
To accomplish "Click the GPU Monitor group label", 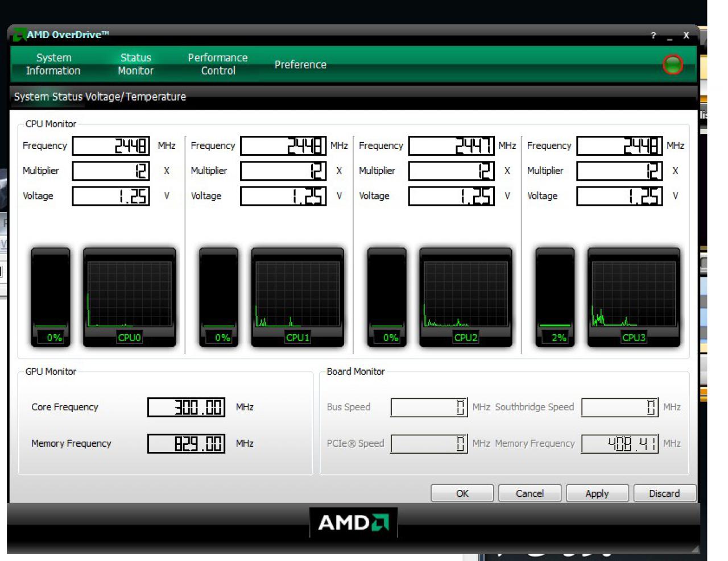I will [51, 371].
